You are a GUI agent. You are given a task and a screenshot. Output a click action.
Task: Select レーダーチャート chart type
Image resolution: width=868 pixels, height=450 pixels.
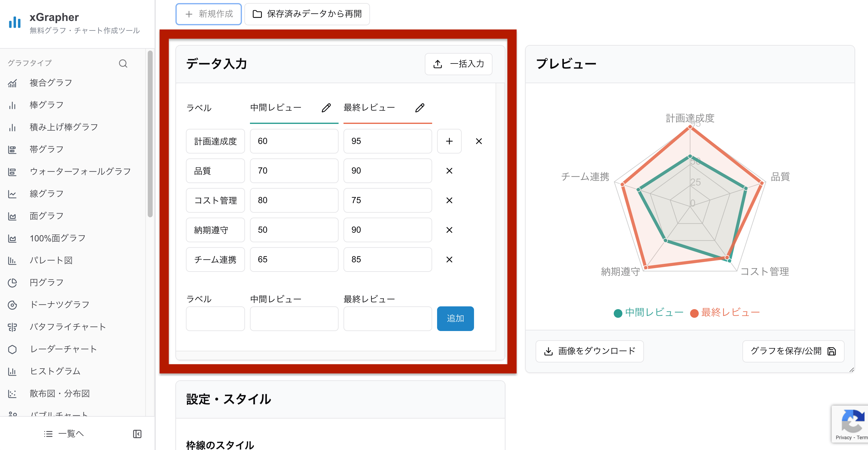(x=63, y=349)
